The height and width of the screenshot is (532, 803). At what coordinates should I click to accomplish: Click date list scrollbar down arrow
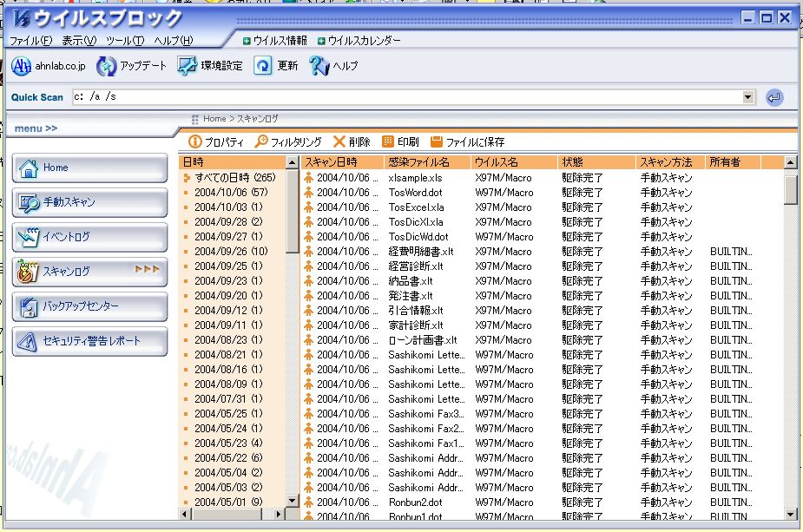(x=292, y=501)
